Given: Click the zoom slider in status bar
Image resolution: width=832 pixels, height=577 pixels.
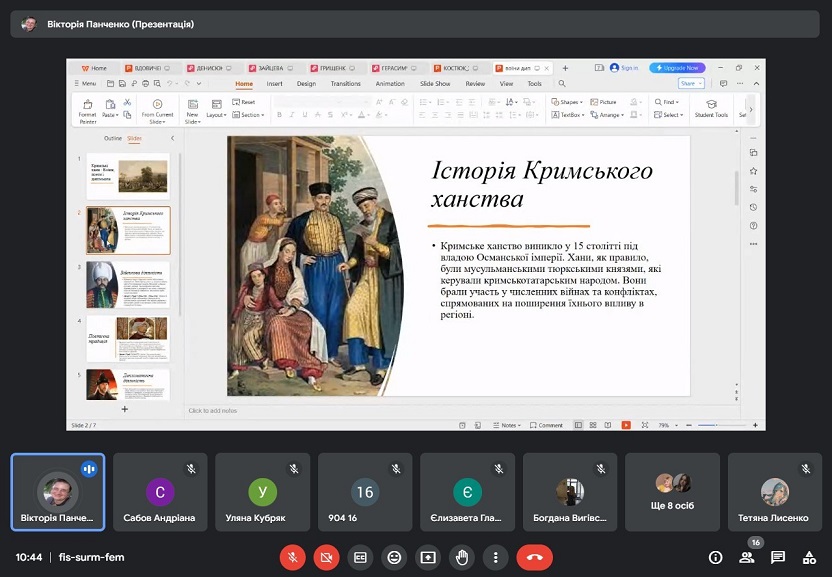Looking at the screenshot, I should (x=721, y=425).
